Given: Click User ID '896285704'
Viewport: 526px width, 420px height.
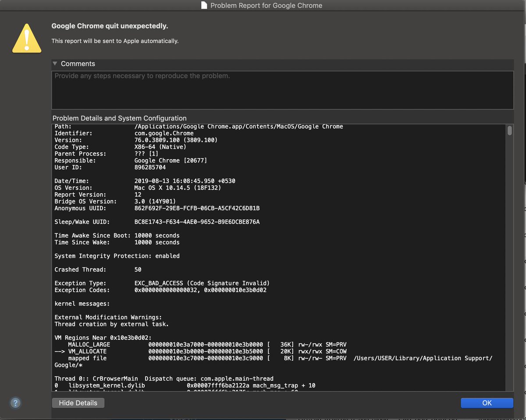Looking at the screenshot, I should 150,167.
